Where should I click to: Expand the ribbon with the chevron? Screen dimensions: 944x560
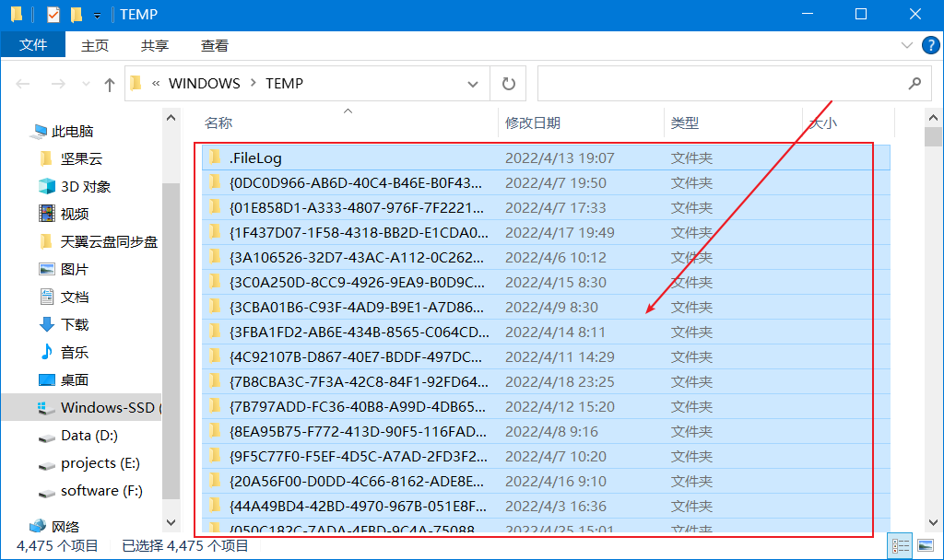pos(907,45)
